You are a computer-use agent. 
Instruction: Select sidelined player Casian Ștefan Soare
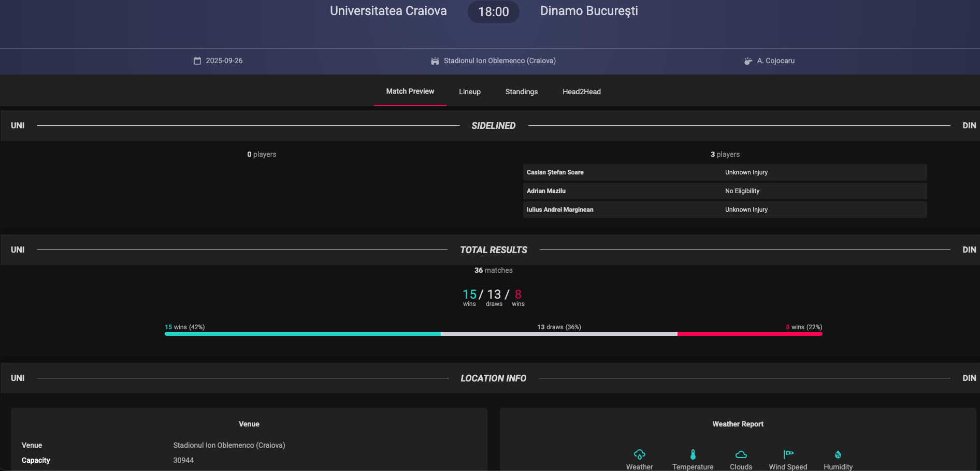click(555, 172)
